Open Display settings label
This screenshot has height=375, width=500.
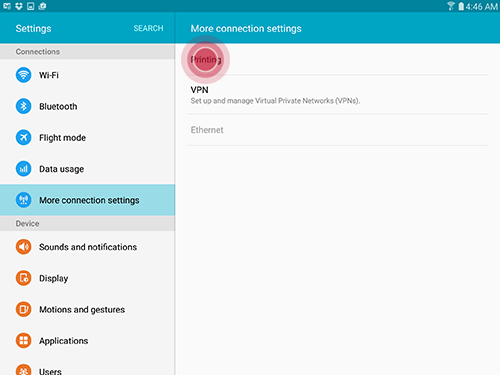(x=54, y=278)
